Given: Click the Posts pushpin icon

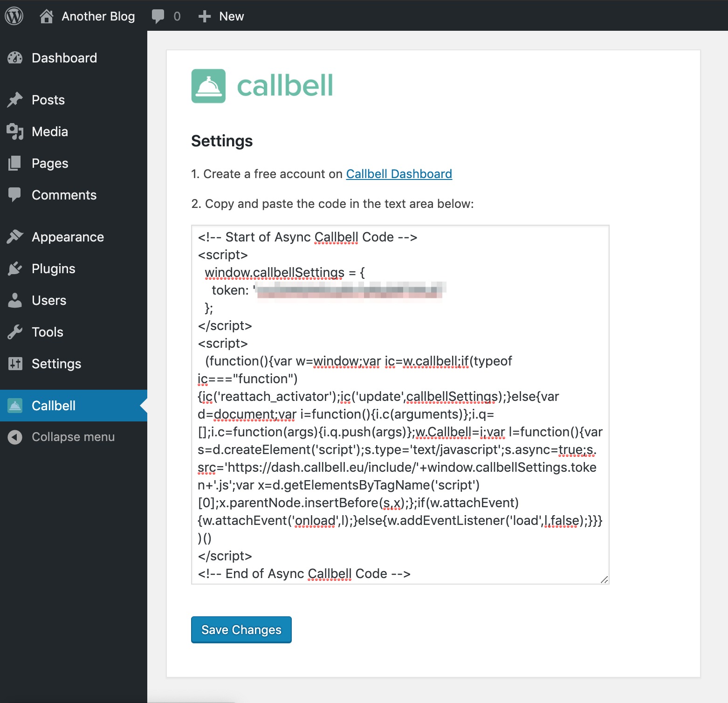Looking at the screenshot, I should (15, 100).
